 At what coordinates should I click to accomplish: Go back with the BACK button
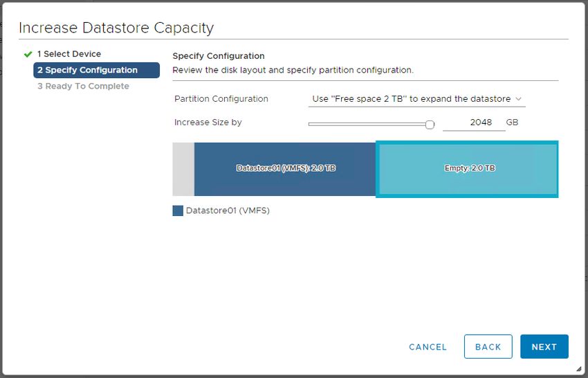tap(488, 346)
